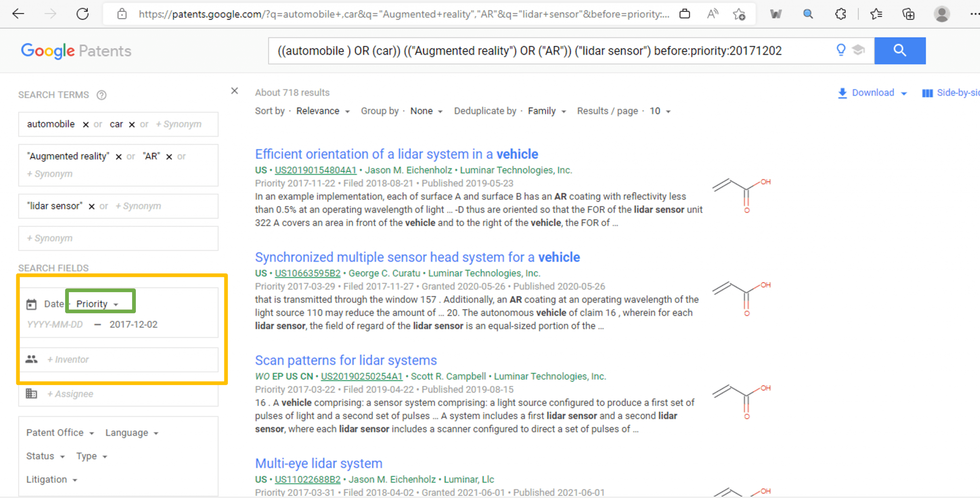
Task: Close the search terms panel with the X
Action: click(x=234, y=91)
